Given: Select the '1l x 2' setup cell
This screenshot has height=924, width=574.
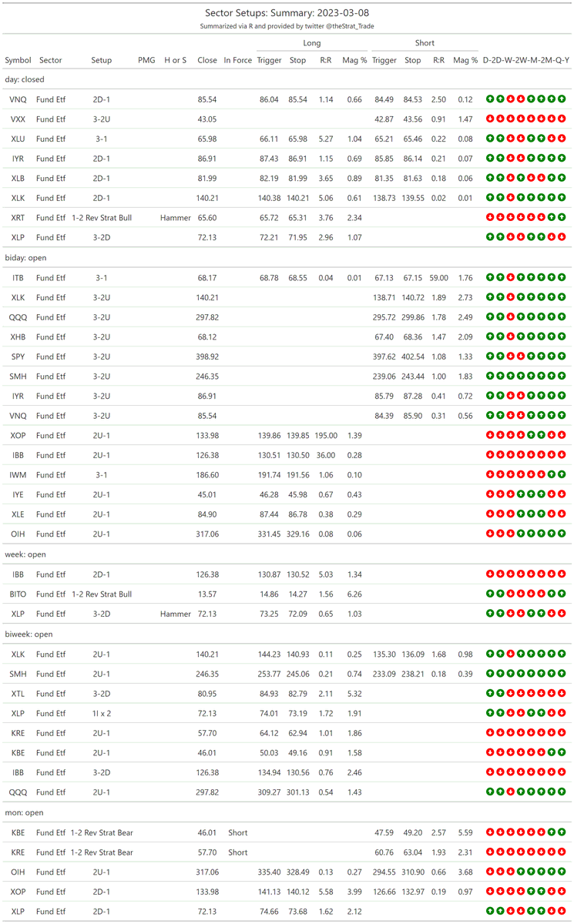Looking at the screenshot, I should [x=102, y=713].
